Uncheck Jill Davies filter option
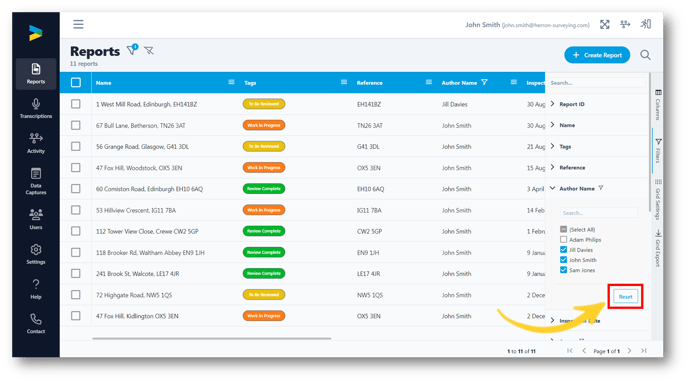Image resolution: width=688 pixels, height=382 pixels. (563, 250)
